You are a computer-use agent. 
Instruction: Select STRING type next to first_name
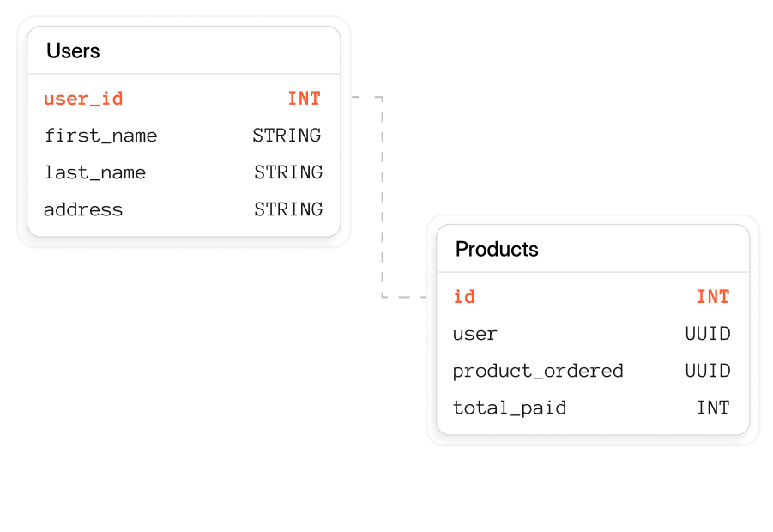pyautogui.click(x=287, y=136)
